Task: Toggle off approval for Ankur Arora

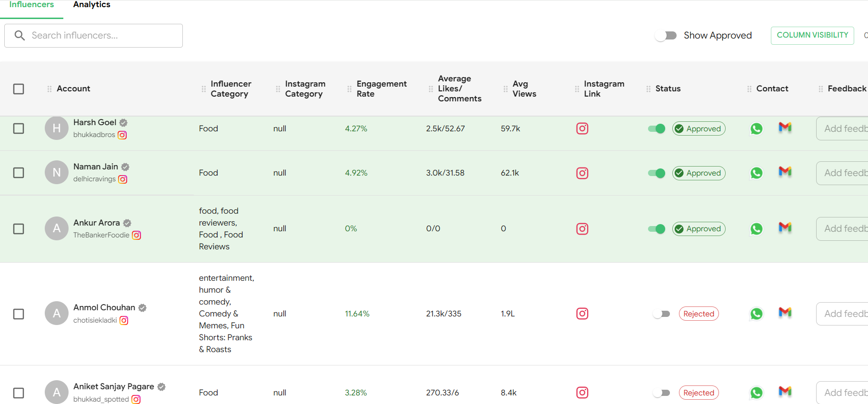Action: [657, 229]
